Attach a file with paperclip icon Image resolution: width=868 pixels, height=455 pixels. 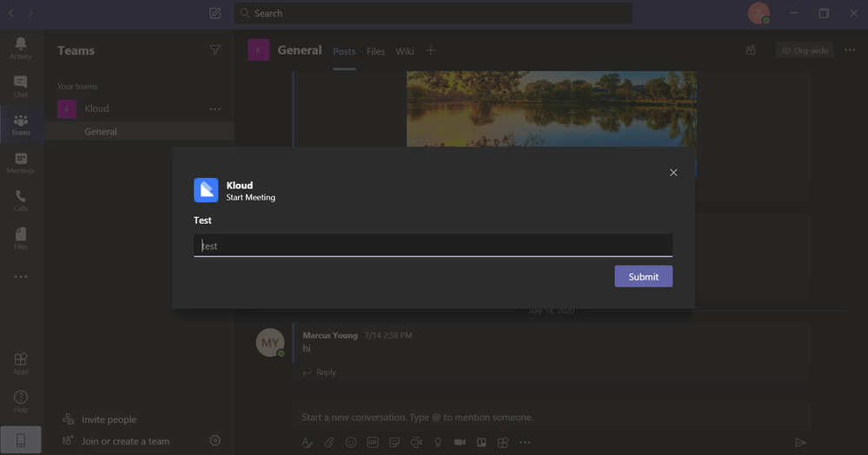point(329,442)
